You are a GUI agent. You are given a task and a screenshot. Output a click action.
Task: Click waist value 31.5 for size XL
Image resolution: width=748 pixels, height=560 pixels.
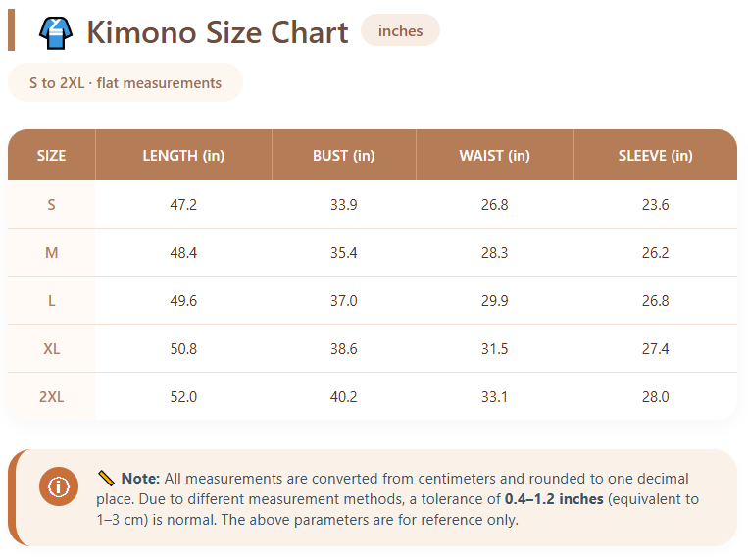pos(494,349)
